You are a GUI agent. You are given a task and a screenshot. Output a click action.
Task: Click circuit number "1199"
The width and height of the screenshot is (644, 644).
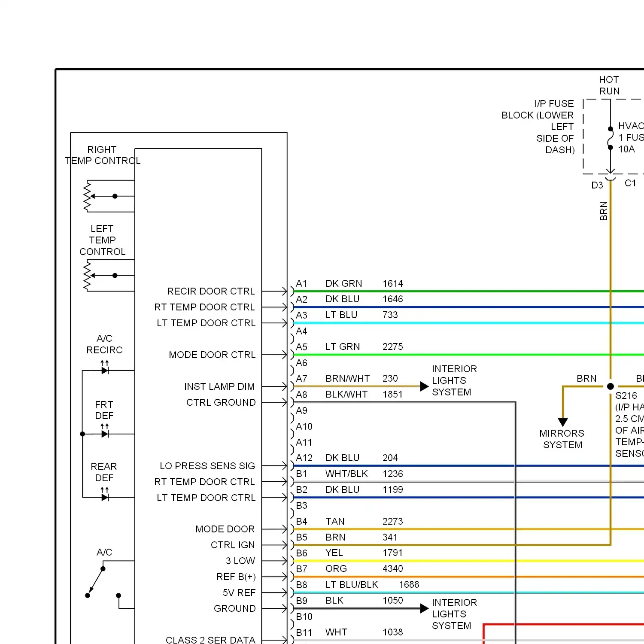393,489
